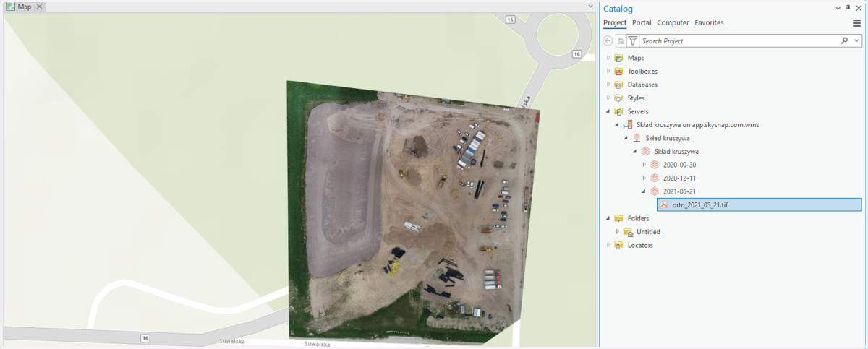Expand the Maps category
This screenshot has height=349, width=868.
608,58
